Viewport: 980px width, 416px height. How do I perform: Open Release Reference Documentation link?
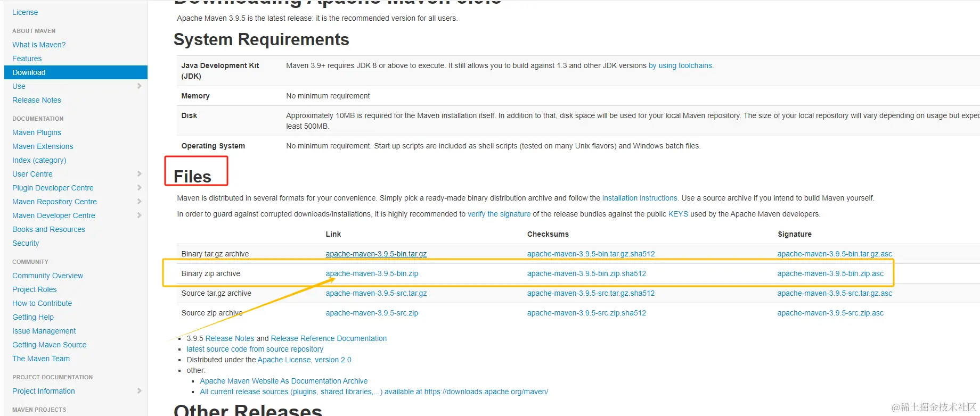329,338
